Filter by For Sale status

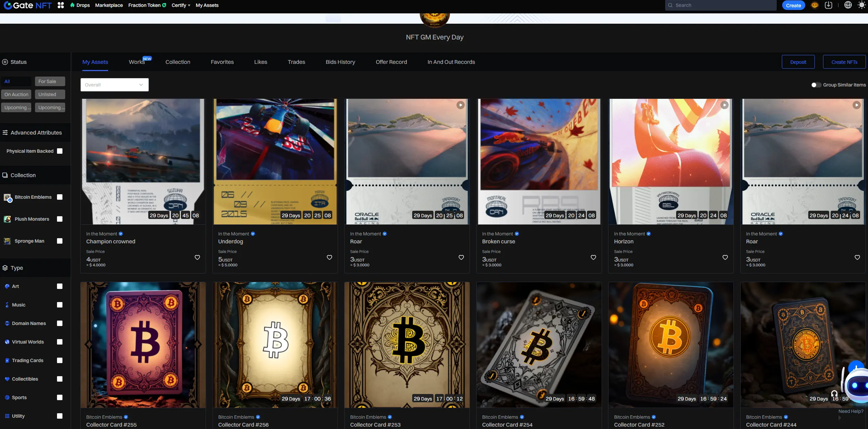pos(50,81)
